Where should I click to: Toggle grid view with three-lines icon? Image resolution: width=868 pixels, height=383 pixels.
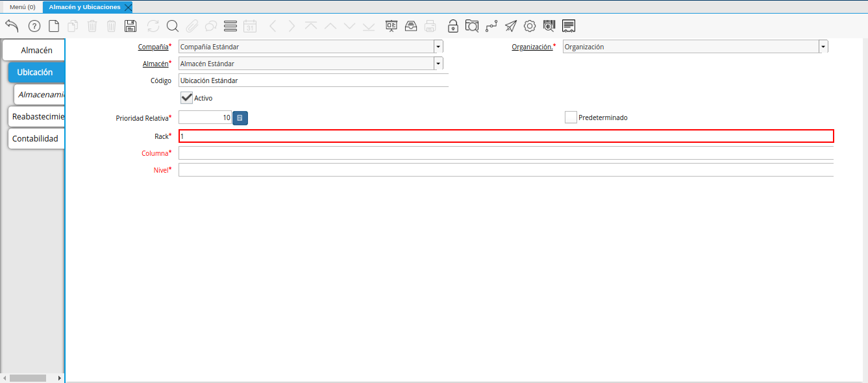230,26
